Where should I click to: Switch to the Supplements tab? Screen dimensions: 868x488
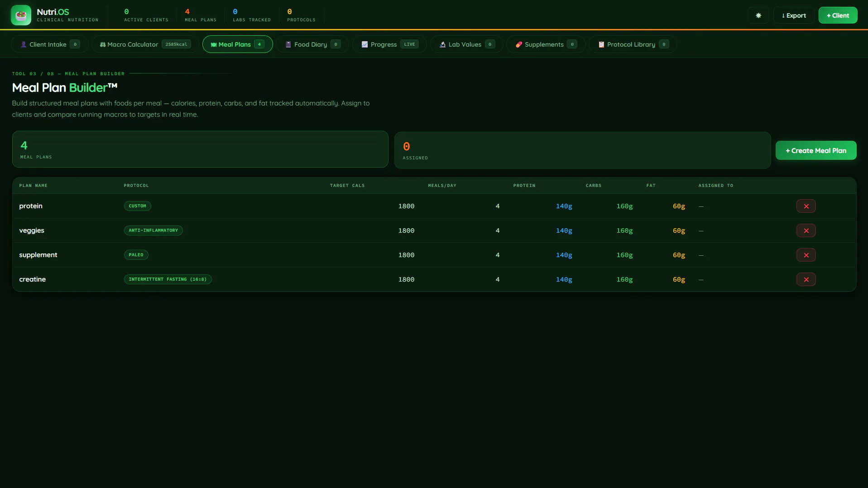(x=546, y=44)
